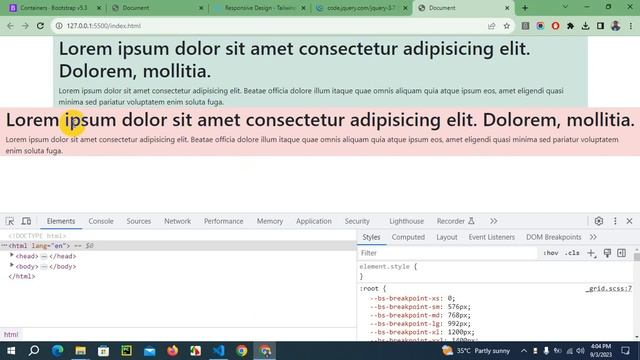640x360 pixels.
Task: Click the html breadcrumb at bottom
Action: coord(11,334)
